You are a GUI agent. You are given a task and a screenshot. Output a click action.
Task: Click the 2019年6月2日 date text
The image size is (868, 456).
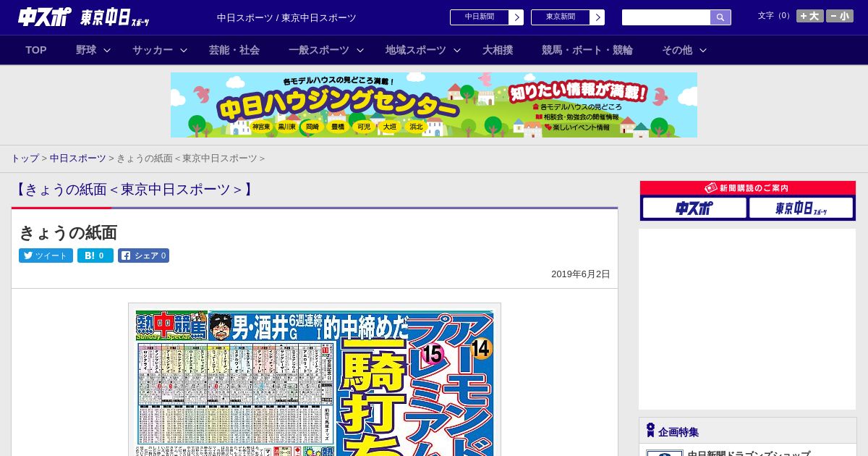(x=581, y=274)
